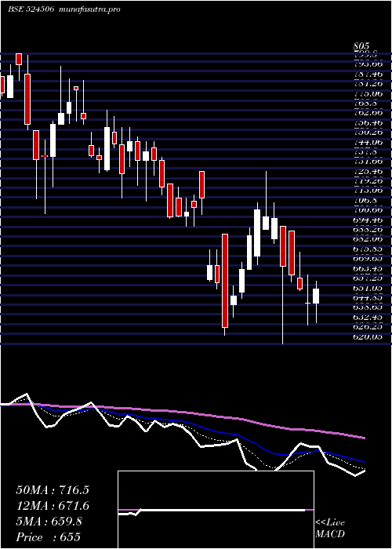Screen dimensions: 392x549
Task: Select the 5MA : 659.8 readout
Action: (49, 522)
